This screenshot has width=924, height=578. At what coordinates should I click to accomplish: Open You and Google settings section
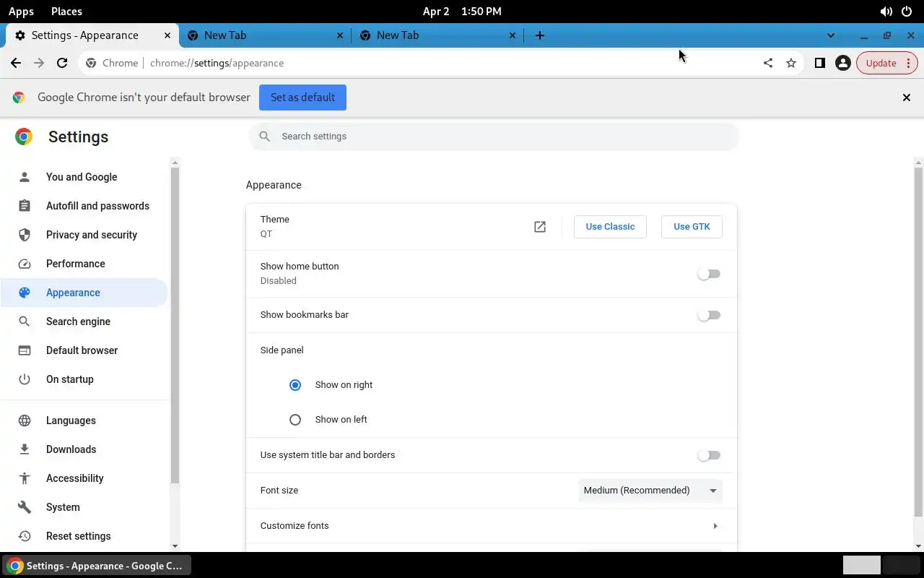coord(82,177)
